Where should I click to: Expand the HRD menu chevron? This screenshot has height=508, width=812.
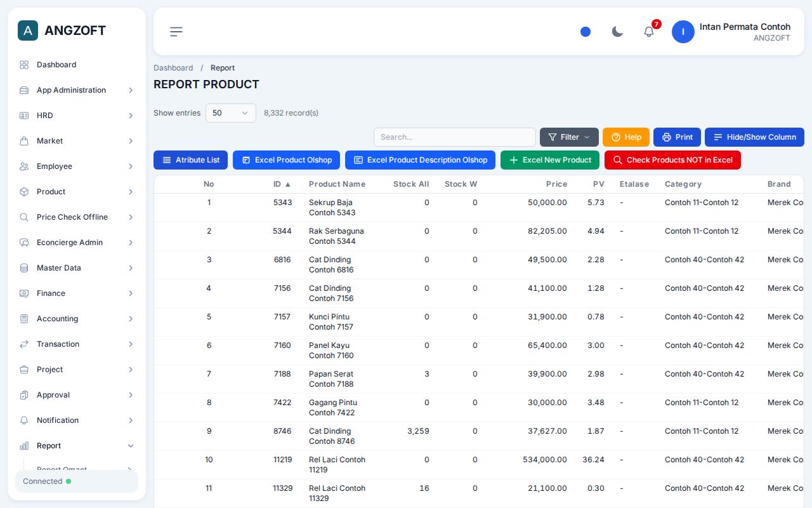pos(131,116)
